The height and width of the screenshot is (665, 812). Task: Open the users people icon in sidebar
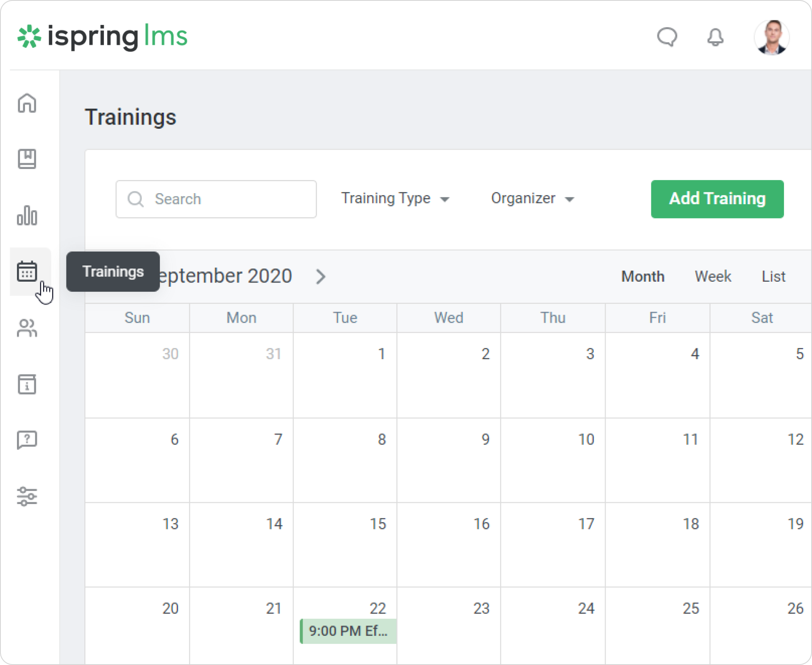(27, 328)
